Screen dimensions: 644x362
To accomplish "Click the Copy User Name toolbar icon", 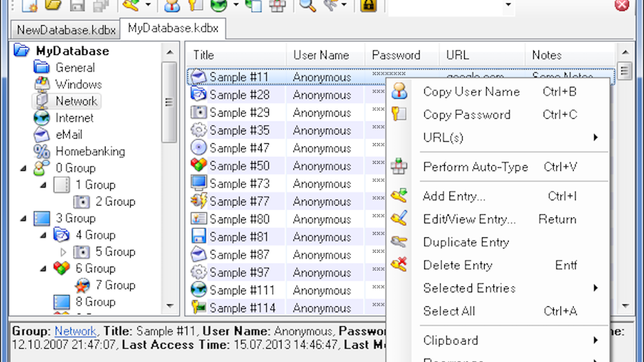I will (172, 5).
